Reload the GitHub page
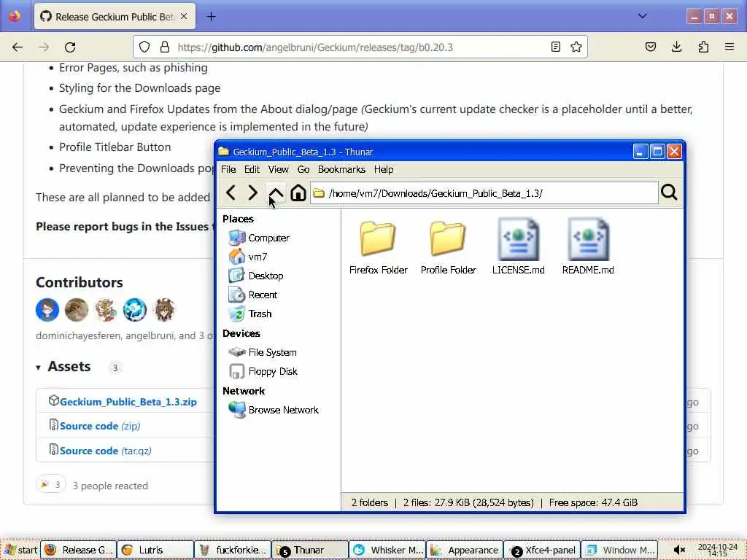The width and height of the screenshot is (747, 560). [x=70, y=47]
